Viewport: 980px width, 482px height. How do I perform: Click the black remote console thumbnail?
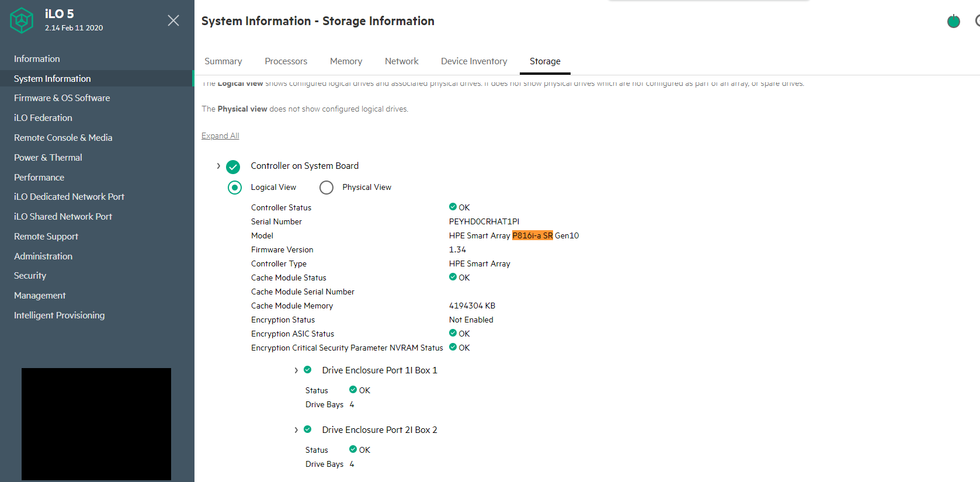point(96,424)
